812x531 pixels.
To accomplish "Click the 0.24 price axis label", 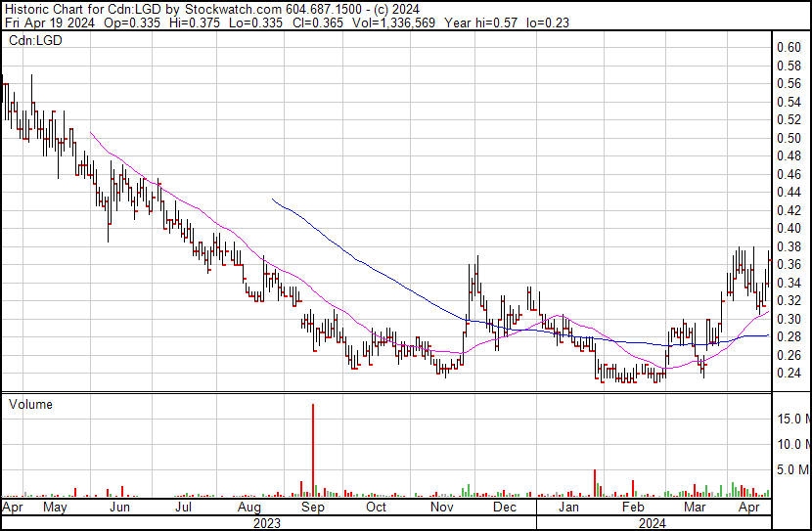I will click(789, 373).
